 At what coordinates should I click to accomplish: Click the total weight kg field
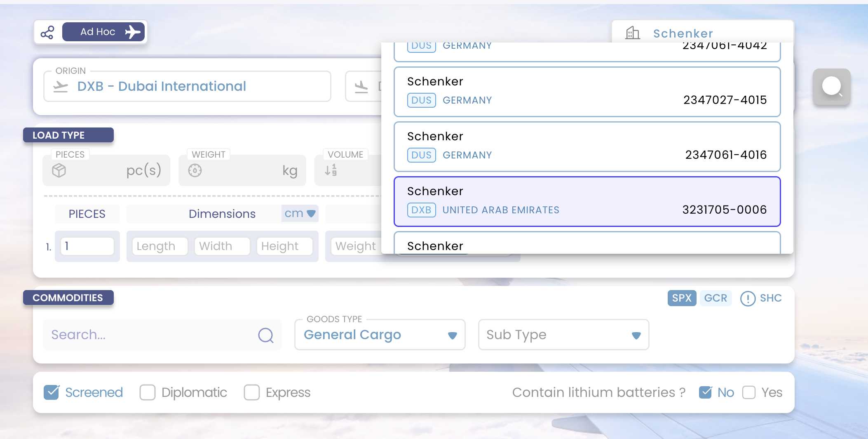tap(242, 170)
